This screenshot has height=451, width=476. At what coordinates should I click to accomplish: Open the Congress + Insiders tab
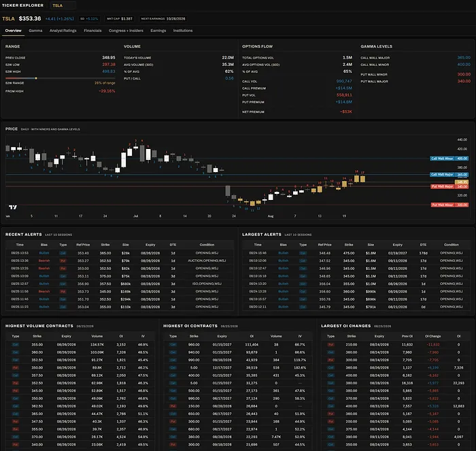click(126, 31)
